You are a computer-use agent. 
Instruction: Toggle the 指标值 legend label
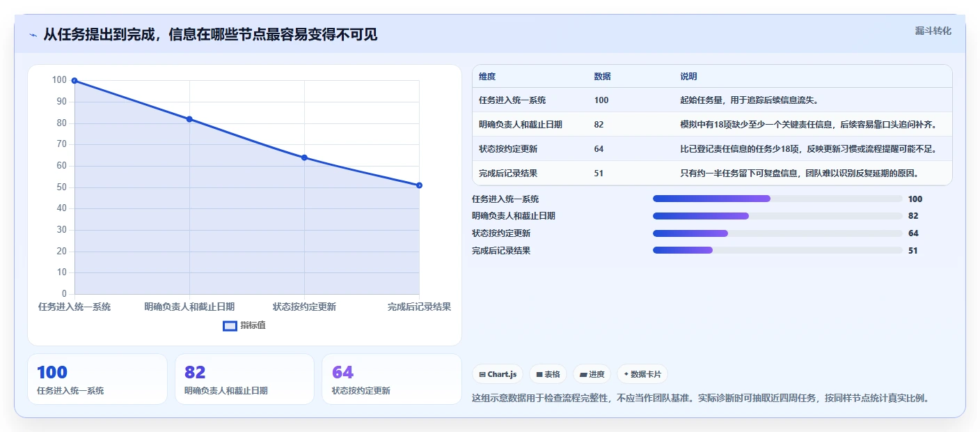pos(253,325)
